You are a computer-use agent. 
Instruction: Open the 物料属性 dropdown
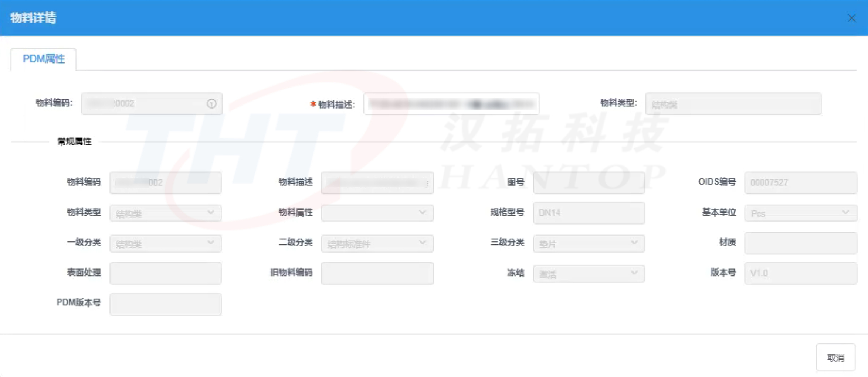coord(377,213)
